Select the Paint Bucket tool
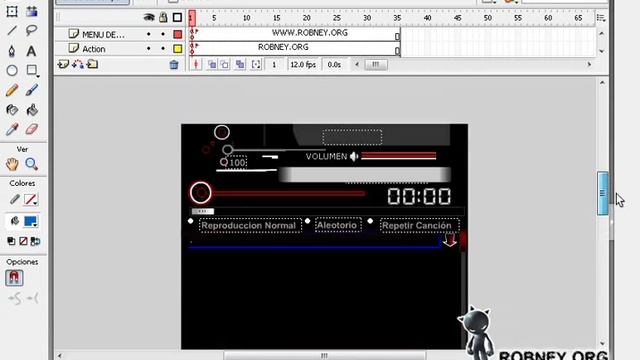Viewport: 640px width, 360px height. 31,110
